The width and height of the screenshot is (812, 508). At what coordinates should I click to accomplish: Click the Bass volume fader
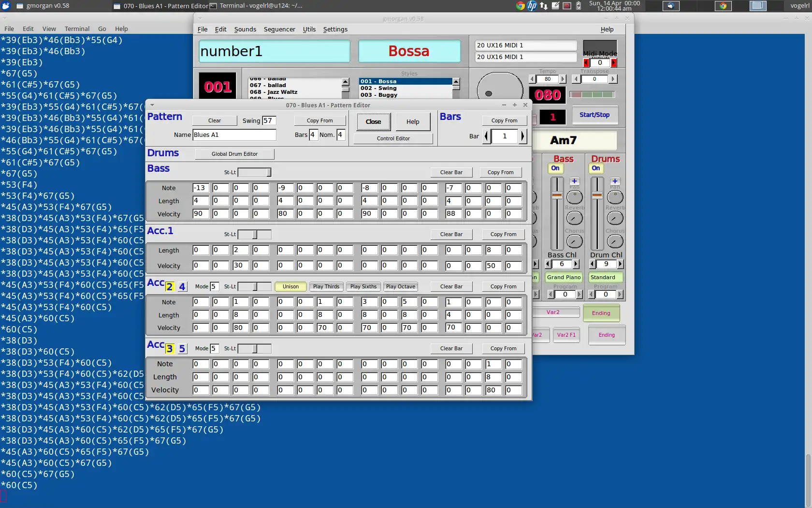coord(557,196)
